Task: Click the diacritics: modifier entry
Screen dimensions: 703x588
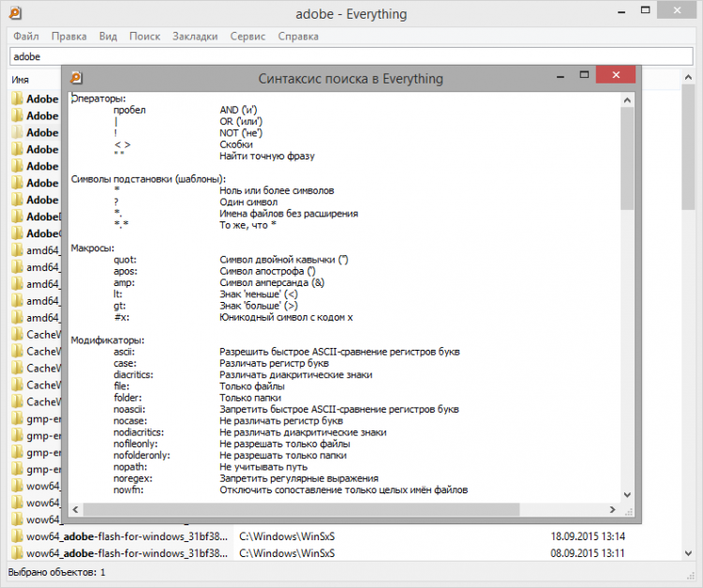Action: pos(133,374)
